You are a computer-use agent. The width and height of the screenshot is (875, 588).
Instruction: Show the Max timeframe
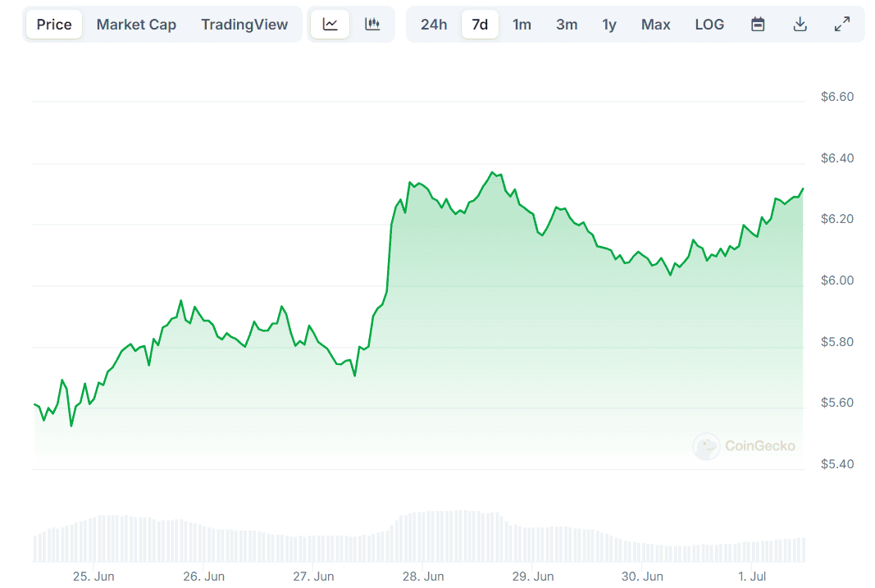tap(655, 24)
